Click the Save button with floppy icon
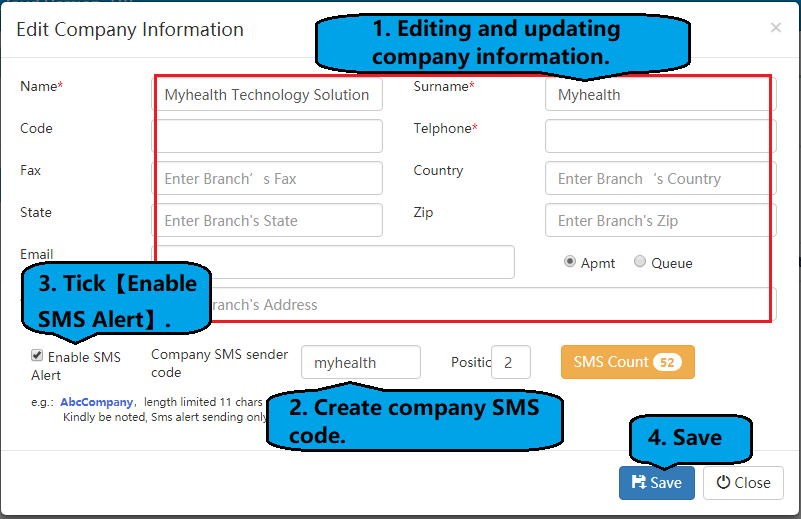 pyautogui.click(x=656, y=482)
